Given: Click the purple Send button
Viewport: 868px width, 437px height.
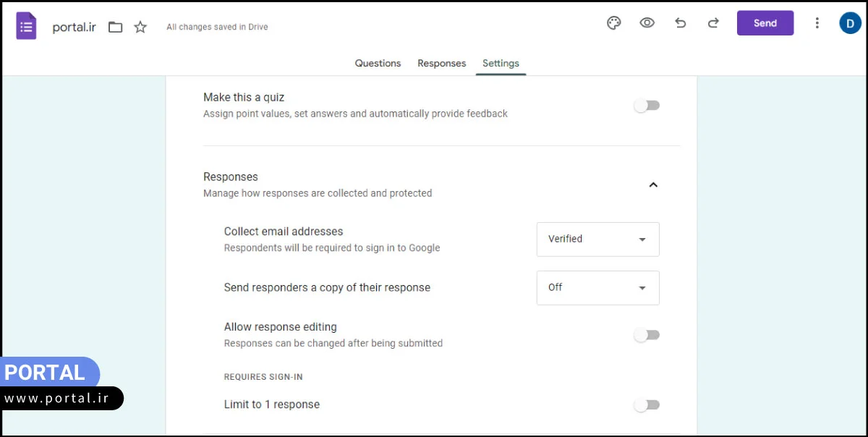Looking at the screenshot, I should [765, 23].
